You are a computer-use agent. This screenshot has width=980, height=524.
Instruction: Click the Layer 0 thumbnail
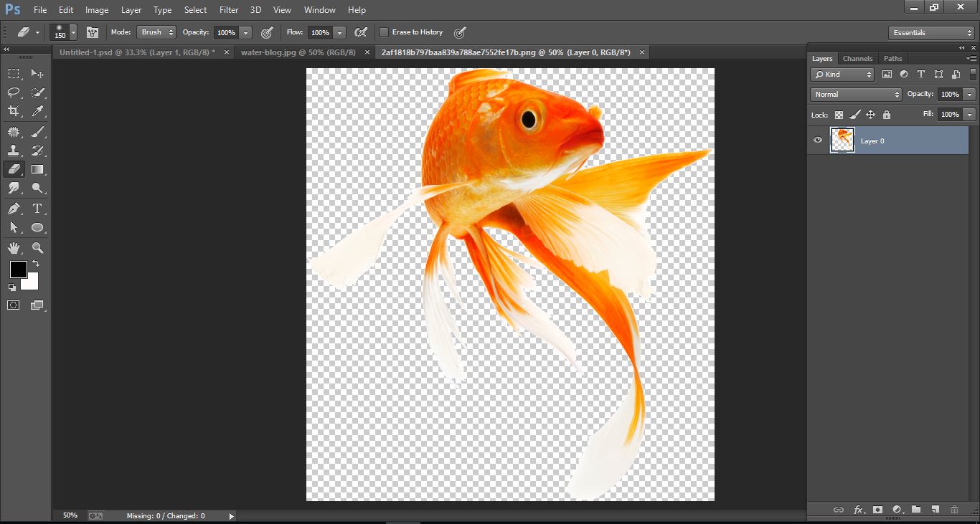click(842, 140)
